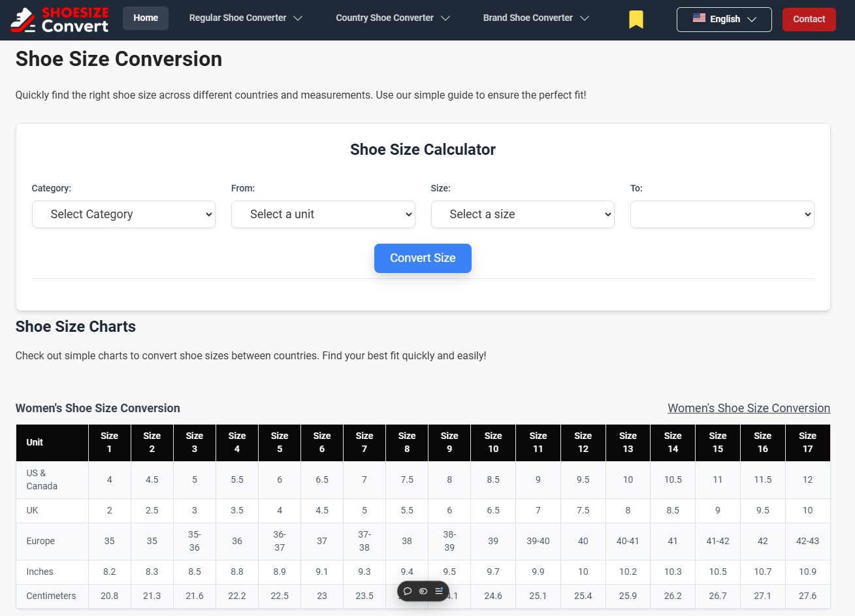Select the Home tab in navigation

coord(145,18)
